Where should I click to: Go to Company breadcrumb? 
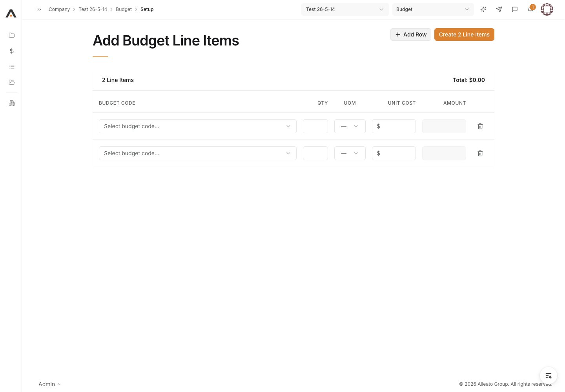click(59, 9)
